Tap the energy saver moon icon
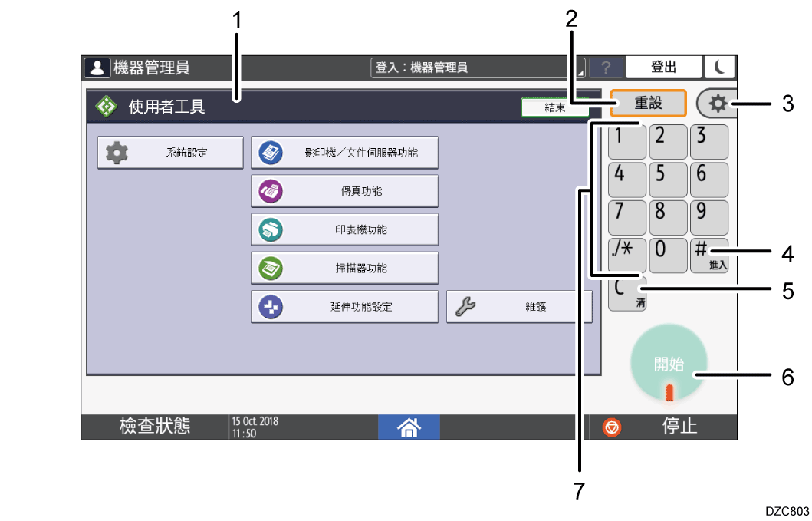Viewport: 812px width, 521px height. point(719,67)
